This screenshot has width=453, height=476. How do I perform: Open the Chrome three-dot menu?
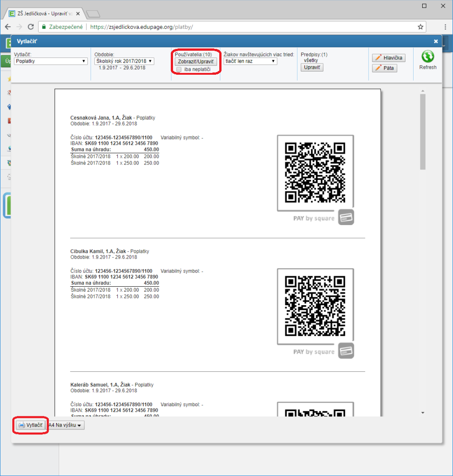click(445, 27)
